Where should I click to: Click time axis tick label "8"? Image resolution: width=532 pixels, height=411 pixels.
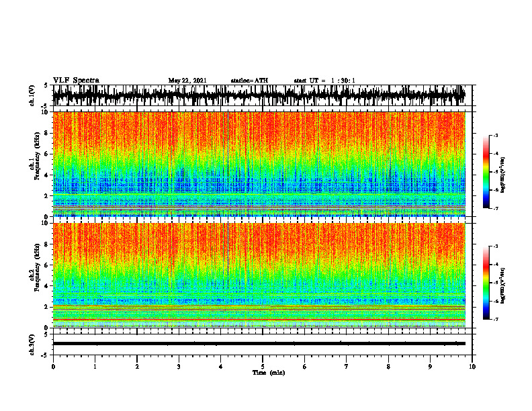pyautogui.click(x=388, y=367)
